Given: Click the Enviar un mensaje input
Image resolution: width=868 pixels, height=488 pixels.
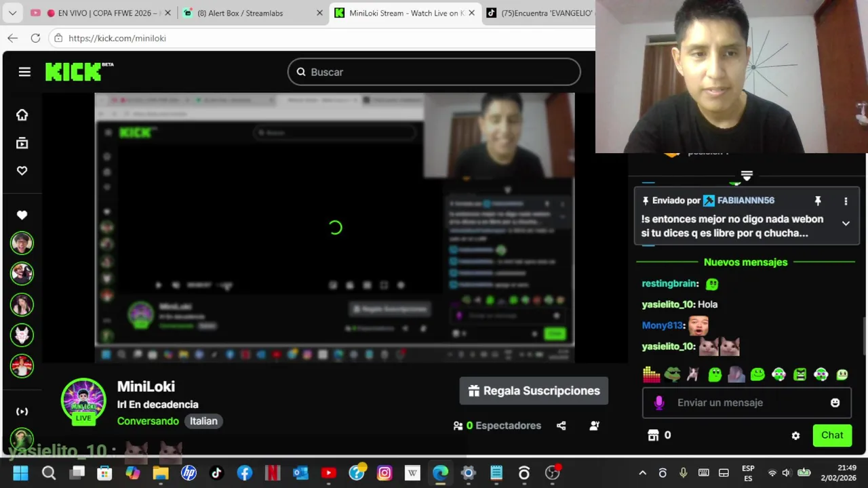Looking at the screenshot, I should pos(746,403).
